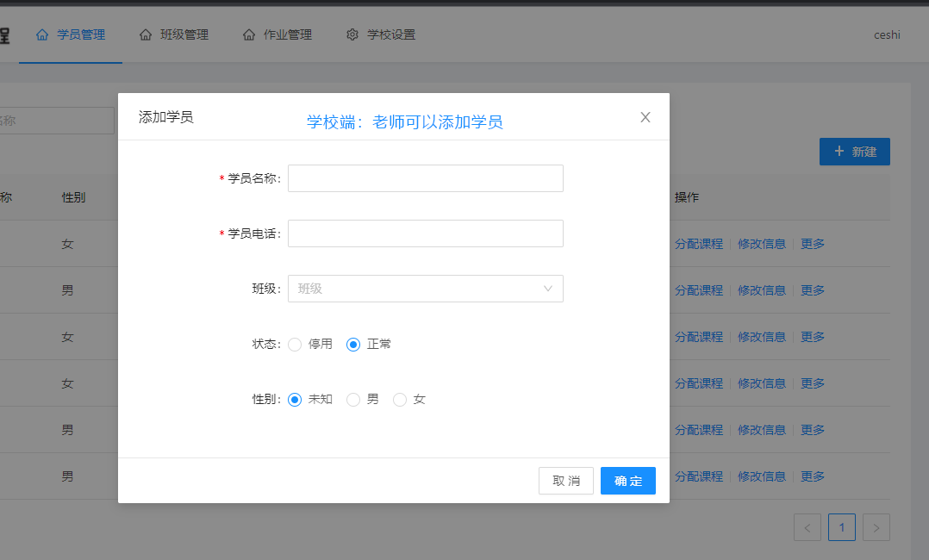
Task: Open 更多 menu in first table row
Action: pos(813,244)
